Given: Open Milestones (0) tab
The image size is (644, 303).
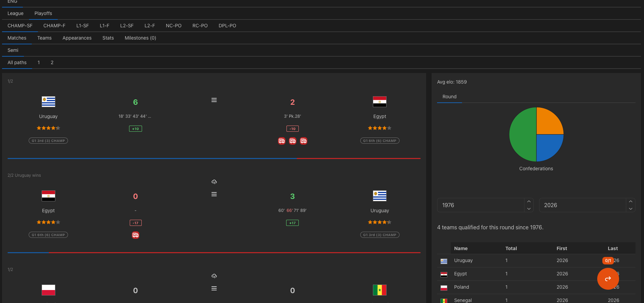Looking at the screenshot, I should point(140,38).
